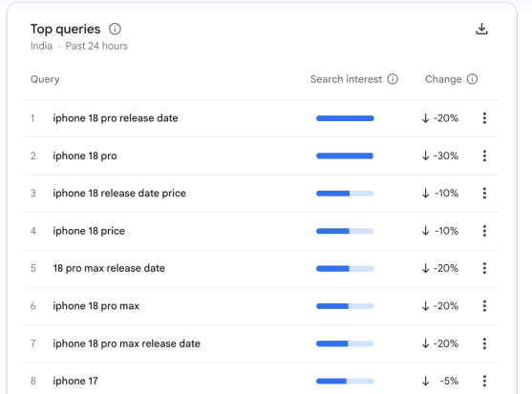Open info icon beside Top queries title
Viewport: 532px width, 394px height.
pyautogui.click(x=115, y=30)
